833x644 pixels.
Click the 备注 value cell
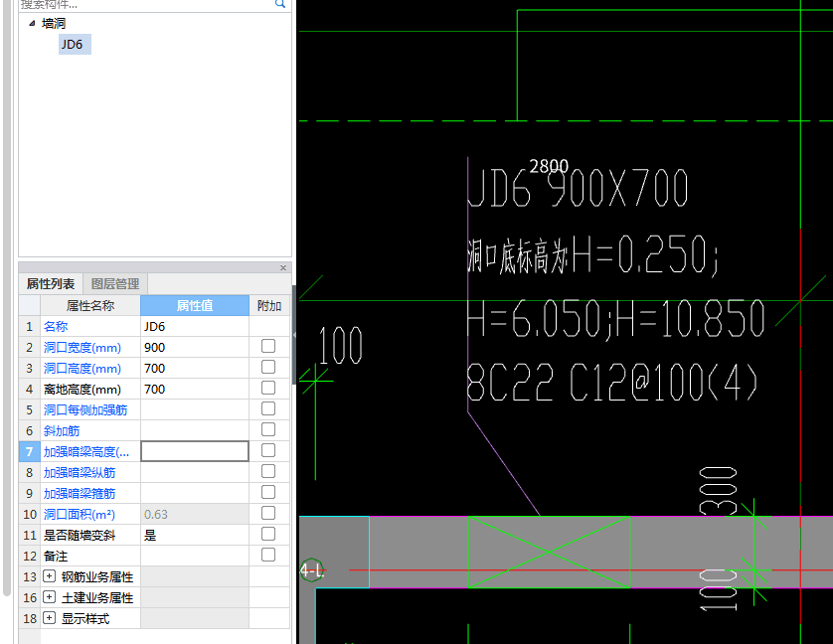(x=195, y=556)
